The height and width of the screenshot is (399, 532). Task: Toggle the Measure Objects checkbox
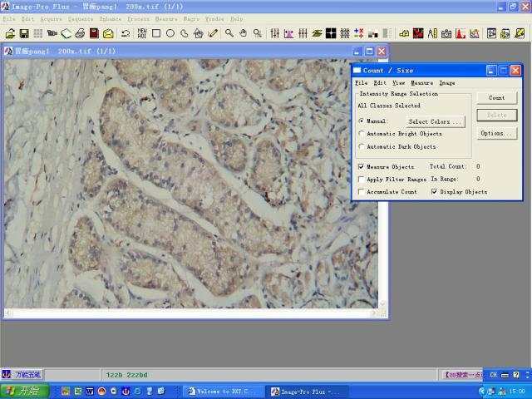[x=361, y=167]
